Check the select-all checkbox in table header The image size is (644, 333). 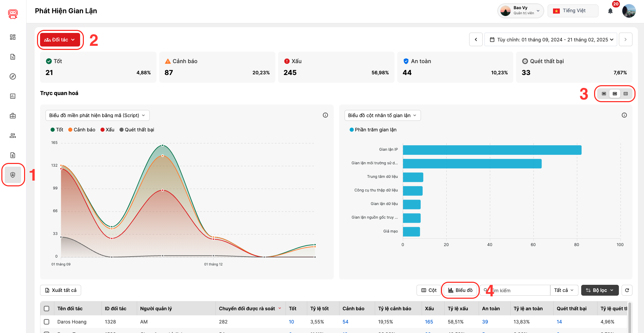[47, 309]
